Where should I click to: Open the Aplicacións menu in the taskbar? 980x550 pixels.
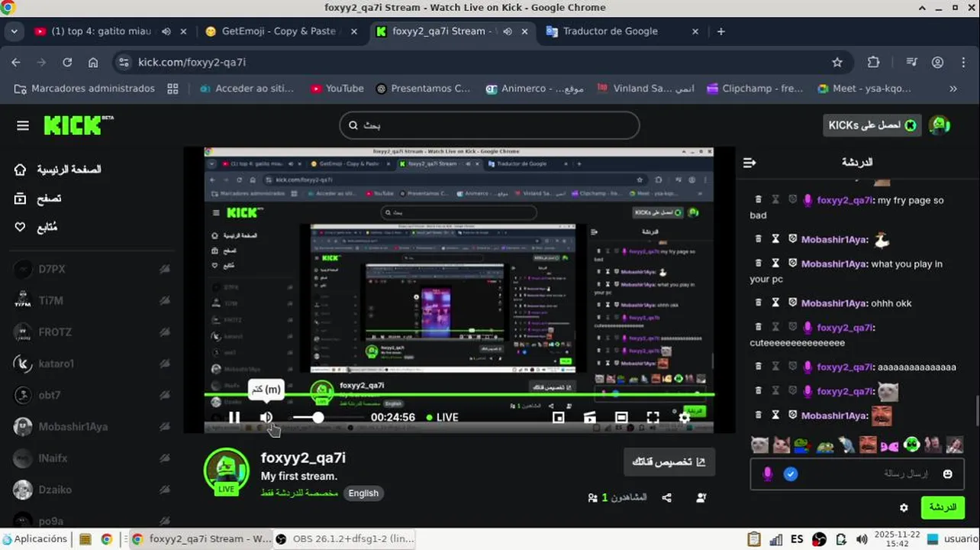[x=35, y=539]
